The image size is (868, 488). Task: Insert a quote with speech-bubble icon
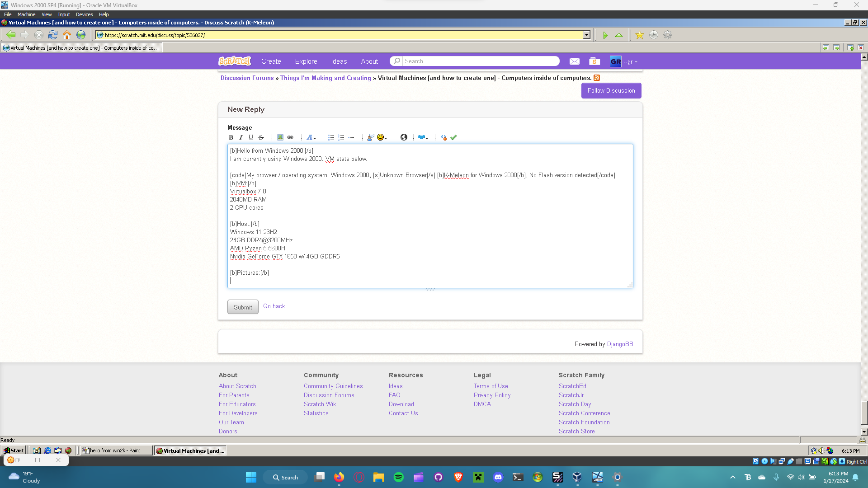(x=370, y=137)
